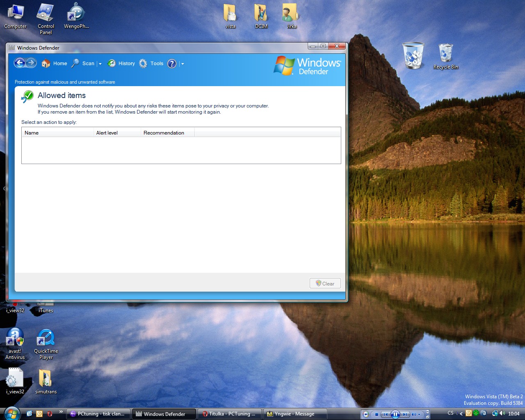525x420 pixels.
Task: Go forward with the blue Forward arrow
Action: (31, 63)
